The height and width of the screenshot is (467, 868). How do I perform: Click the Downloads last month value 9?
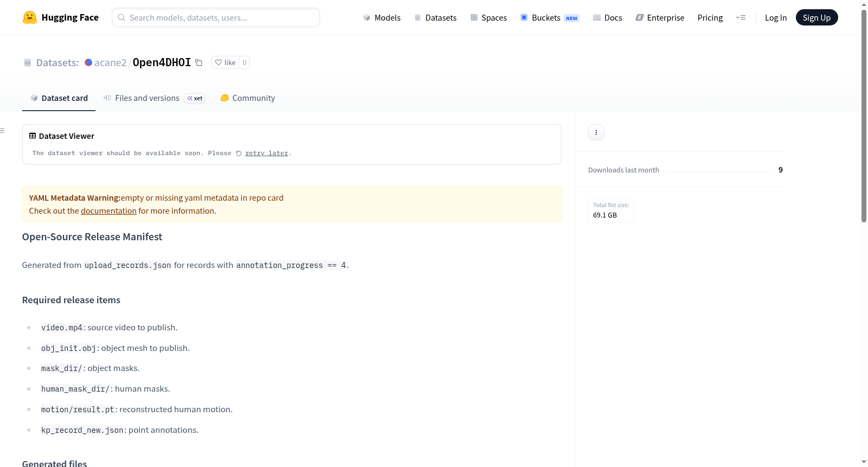click(x=781, y=170)
